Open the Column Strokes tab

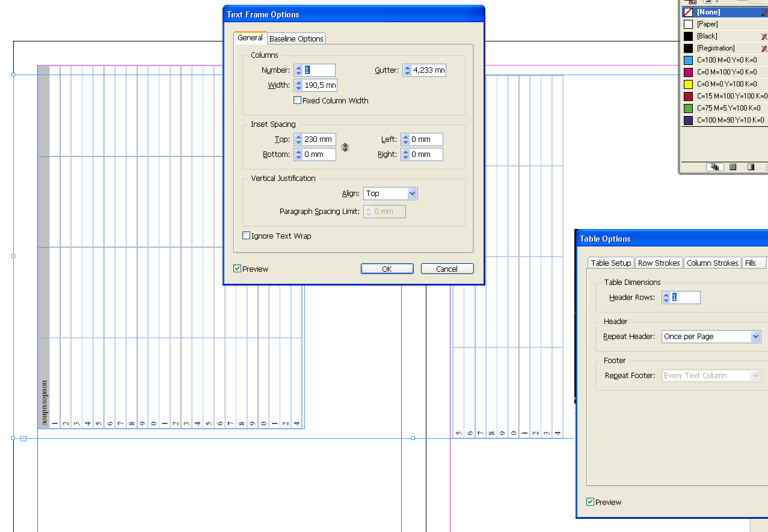coord(712,263)
